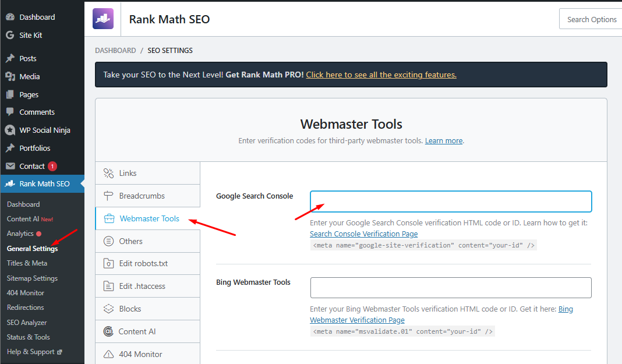Click the purple Rank Math logo
Viewport: 622px width, 364px height.
click(x=103, y=19)
